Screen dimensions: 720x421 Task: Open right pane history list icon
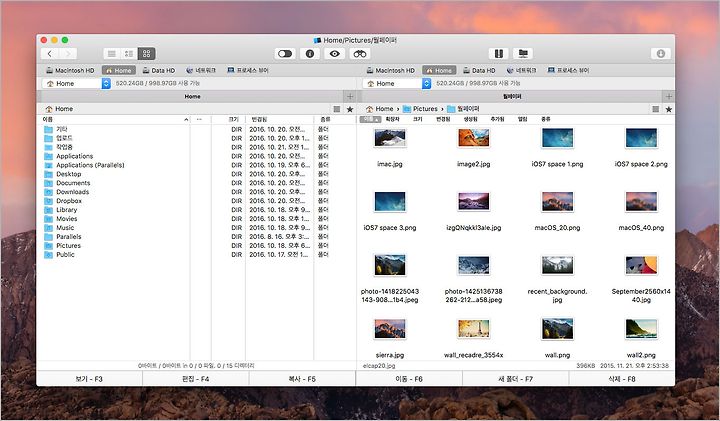656,109
